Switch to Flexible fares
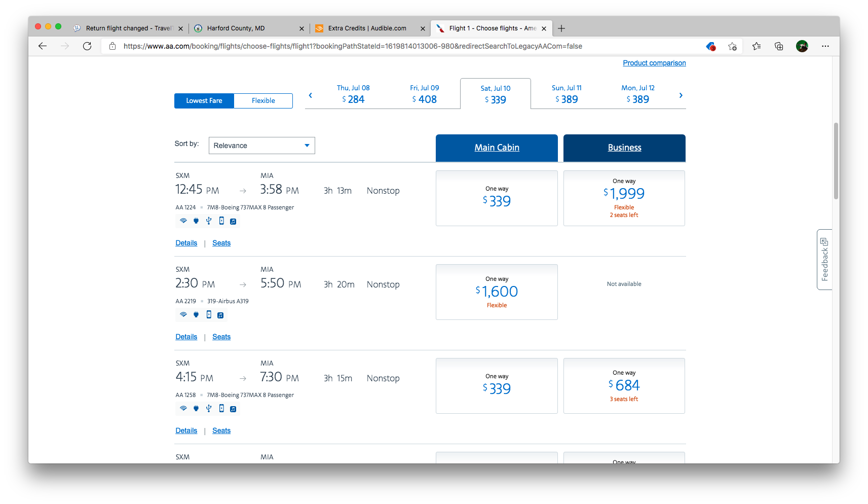This screenshot has width=868, height=504. pos(263,101)
